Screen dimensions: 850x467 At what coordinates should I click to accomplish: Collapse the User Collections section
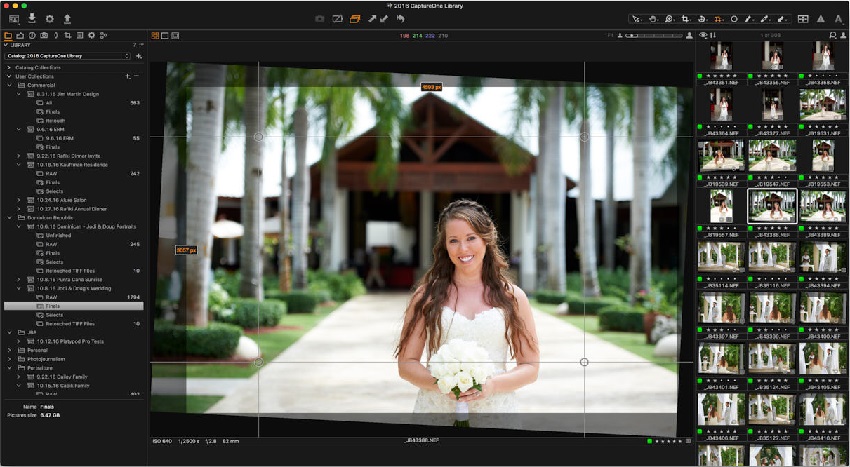(9, 76)
